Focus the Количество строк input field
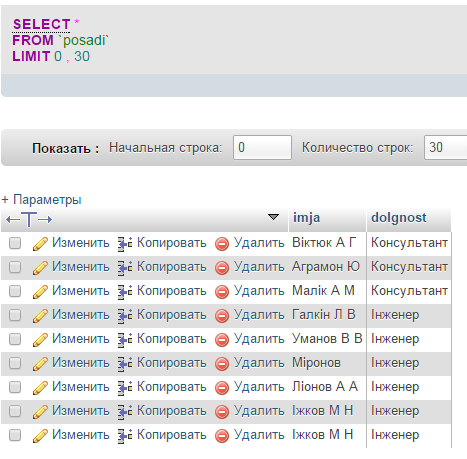This screenshot has height=459, width=467. point(446,147)
